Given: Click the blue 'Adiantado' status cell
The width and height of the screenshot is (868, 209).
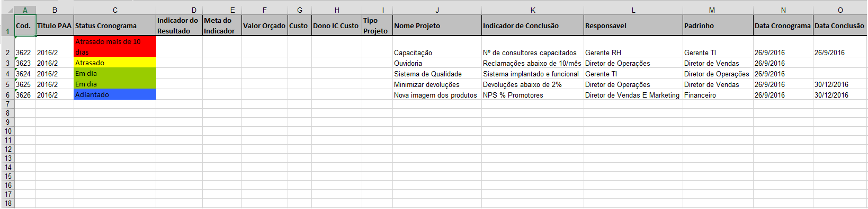Looking at the screenshot, I should pyautogui.click(x=115, y=94).
